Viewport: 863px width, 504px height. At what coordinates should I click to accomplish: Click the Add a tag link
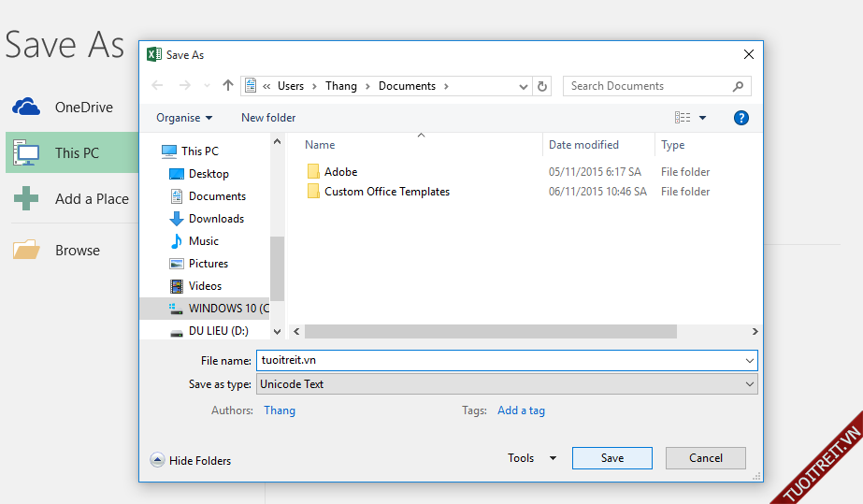521,410
